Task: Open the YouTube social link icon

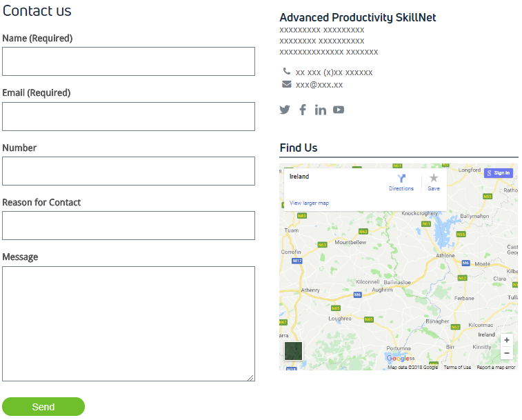Action: (339, 110)
